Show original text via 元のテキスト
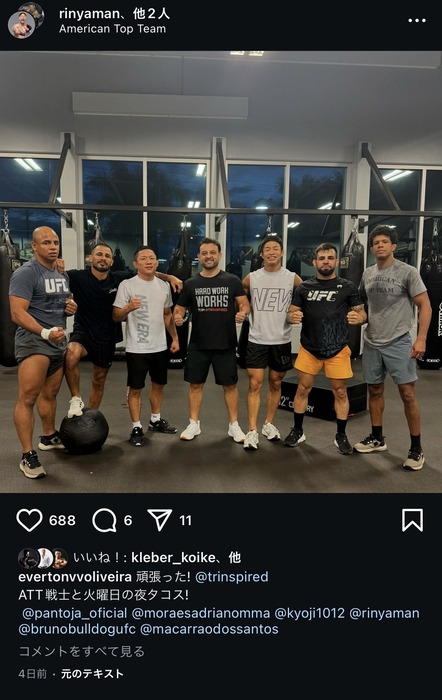 click(92, 674)
